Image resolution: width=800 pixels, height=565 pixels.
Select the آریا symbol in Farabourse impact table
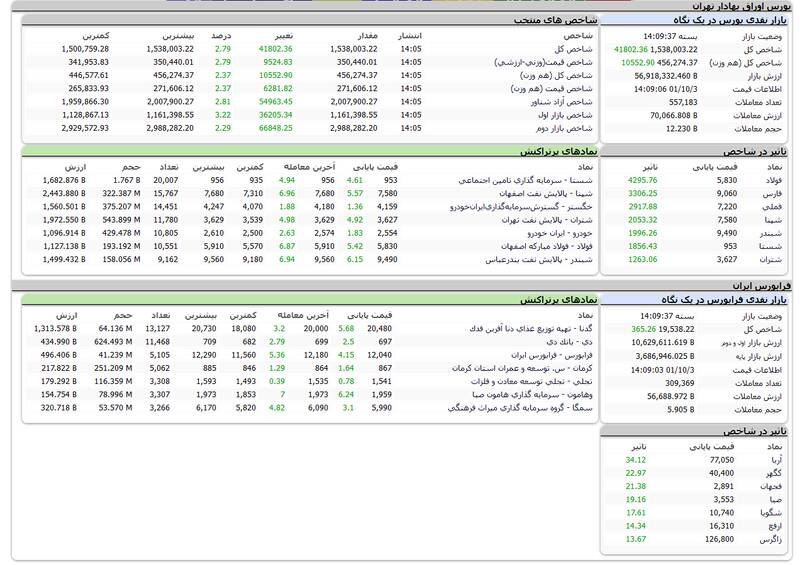pyautogui.click(x=777, y=460)
